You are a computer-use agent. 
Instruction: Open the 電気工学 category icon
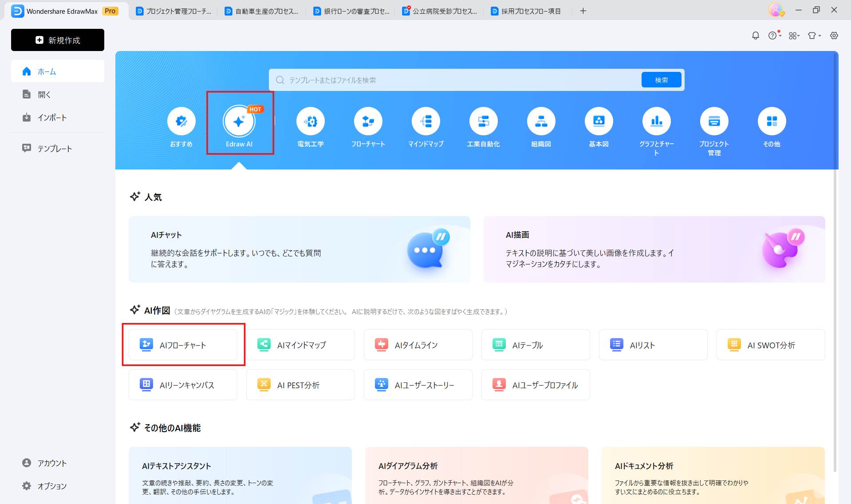(x=311, y=121)
